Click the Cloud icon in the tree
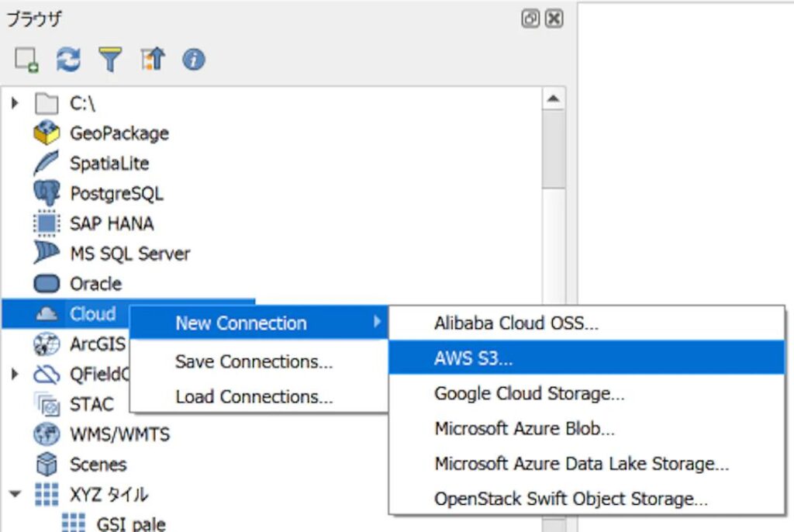The height and width of the screenshot is (532, 794). point(47,314)
